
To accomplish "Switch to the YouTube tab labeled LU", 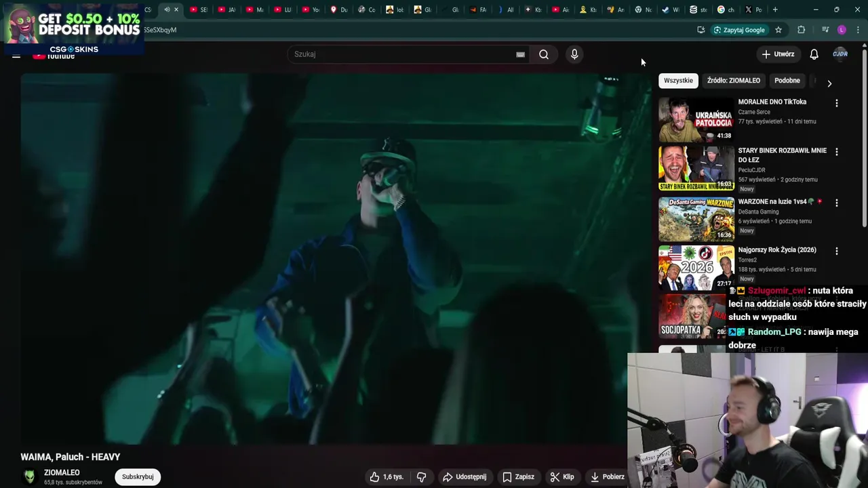I will tap(283, 9).
